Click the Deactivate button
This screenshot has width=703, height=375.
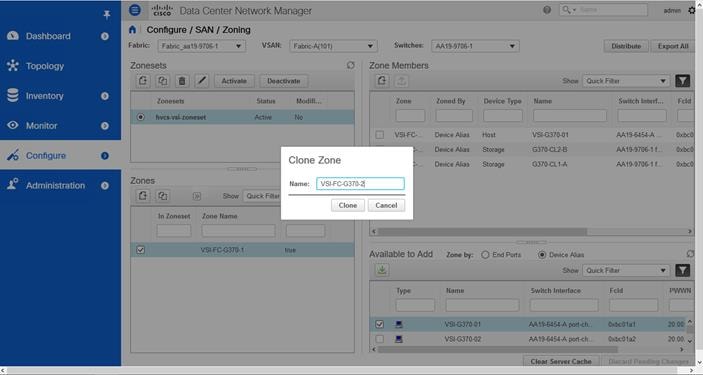pos(283,81)
